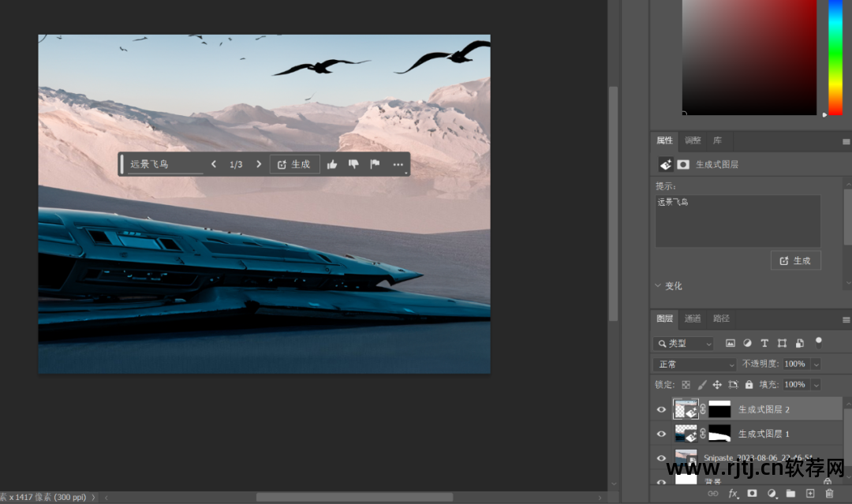
Task: Switch to the 通道 tab
Action: [693, 319]
